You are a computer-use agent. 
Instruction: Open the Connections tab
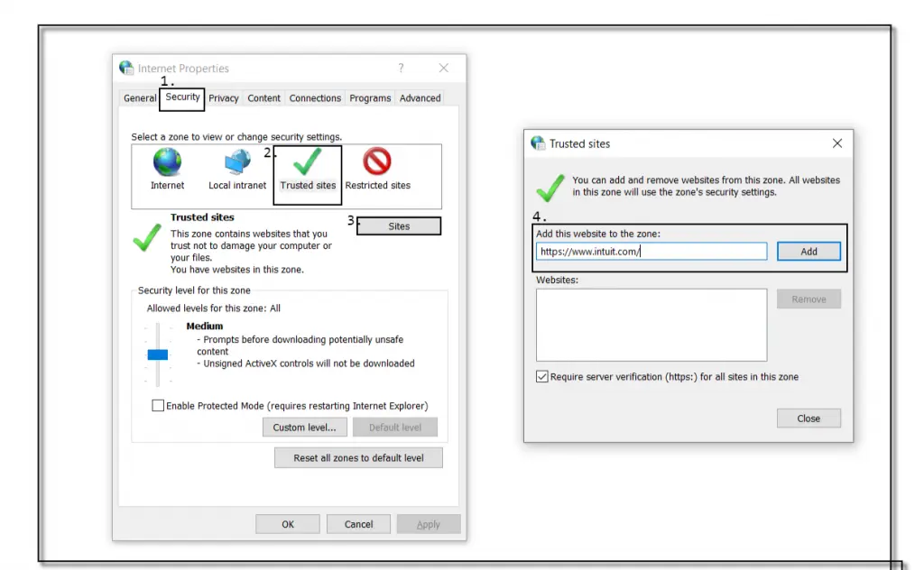click(x=315, y=98)
